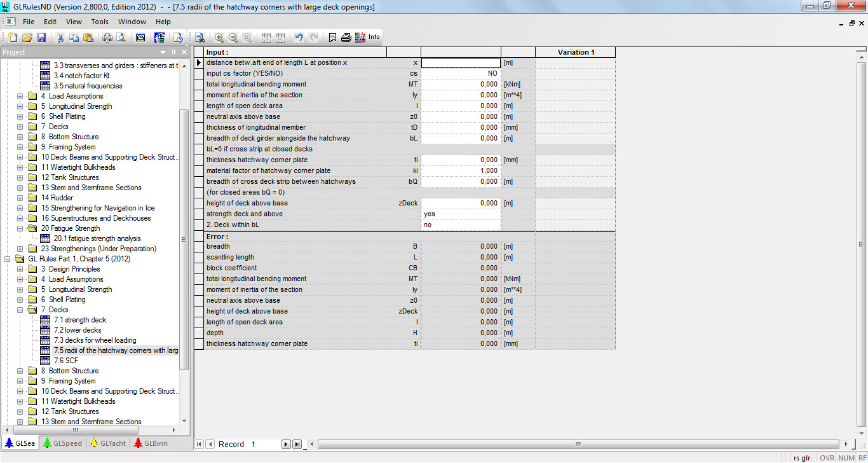Click the Undo arrow icon
The image size is (868, 463).
pos(299,38)
